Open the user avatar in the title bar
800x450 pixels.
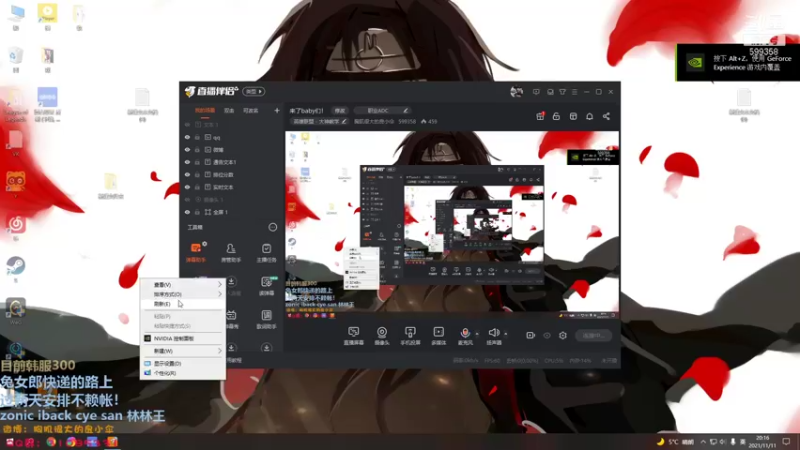click(x=516, y=92)
